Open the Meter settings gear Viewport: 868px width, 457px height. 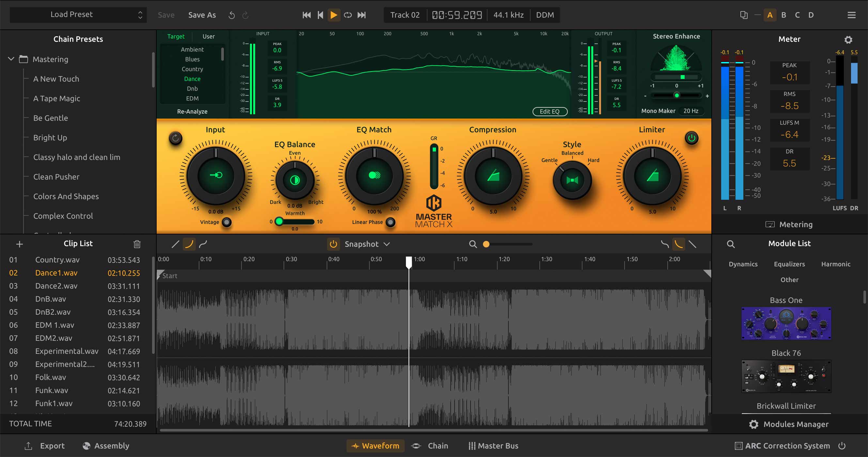coord(848,40)
